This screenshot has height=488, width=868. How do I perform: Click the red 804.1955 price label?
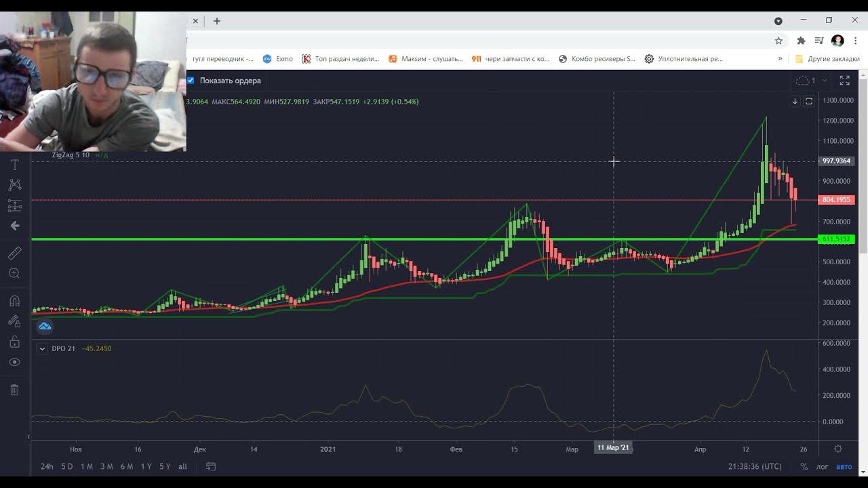[x=837, y=200]
